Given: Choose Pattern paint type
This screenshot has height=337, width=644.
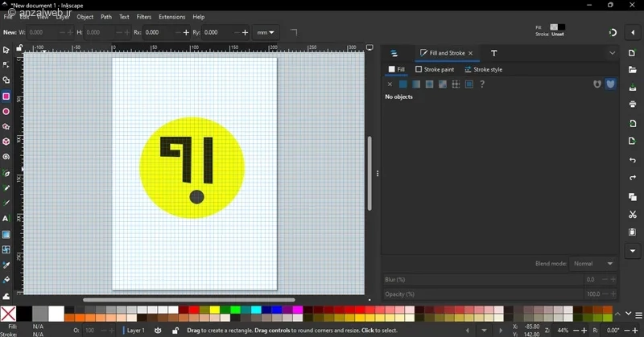Looking at the screenshot, I should [x=456, y=84].
